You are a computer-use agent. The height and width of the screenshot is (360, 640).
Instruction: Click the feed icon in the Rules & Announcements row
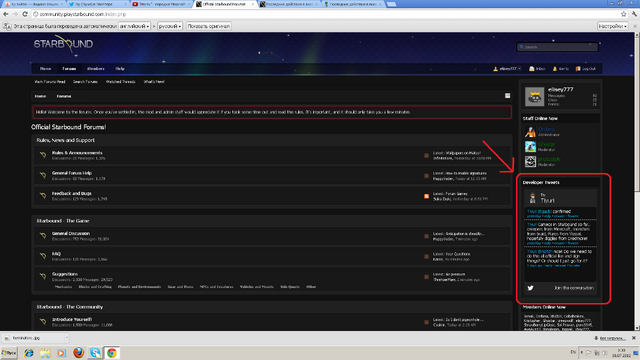(427, 156)
